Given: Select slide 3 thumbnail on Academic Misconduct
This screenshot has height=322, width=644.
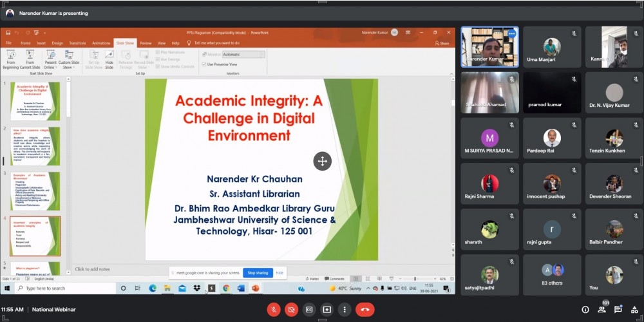Looking at the screenshot, I should (x=44, y=190).
